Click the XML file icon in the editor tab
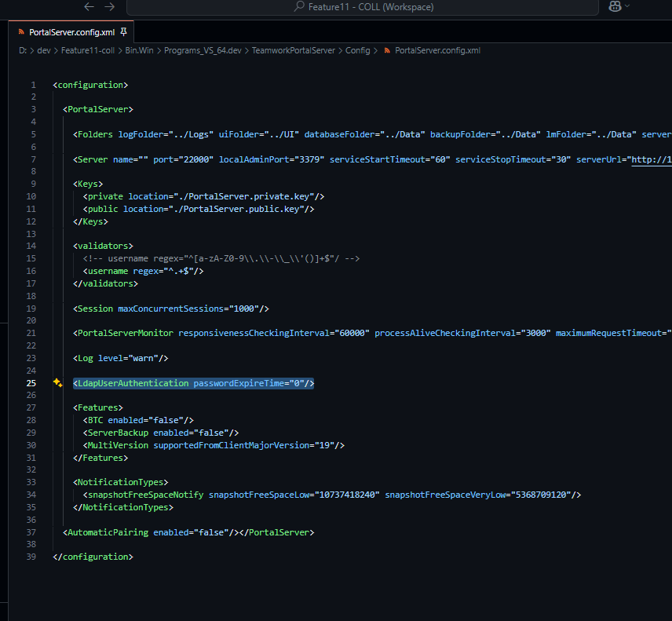The image size is (672, 621). pos(21,32)
